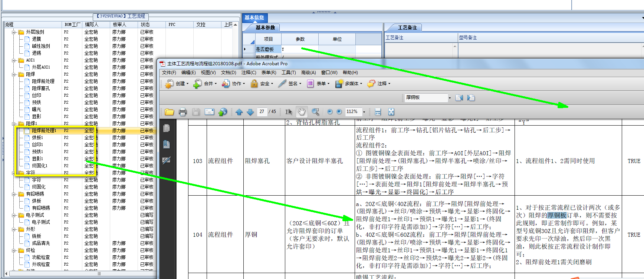Open the Signatures panel in Acrobat sidebar
644x279 pixels.
click(x=167, y=160)
